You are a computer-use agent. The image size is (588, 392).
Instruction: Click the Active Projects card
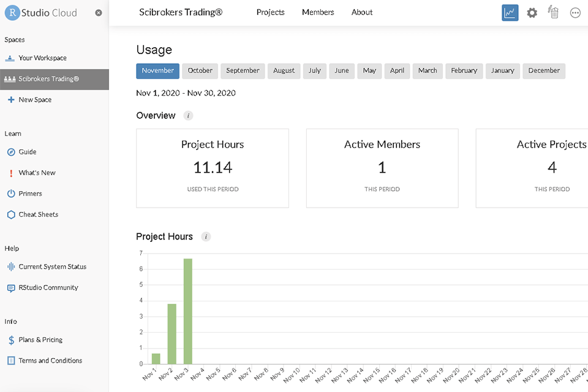532,168
